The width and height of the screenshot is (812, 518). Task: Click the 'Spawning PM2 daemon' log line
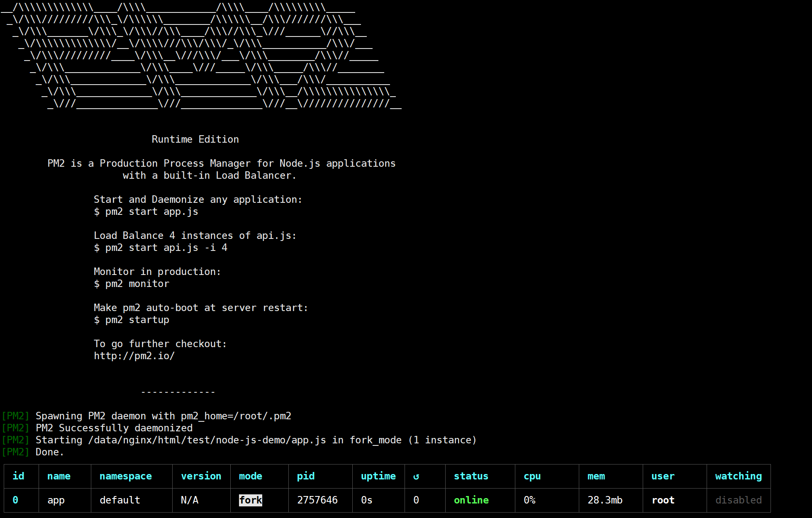146,416
